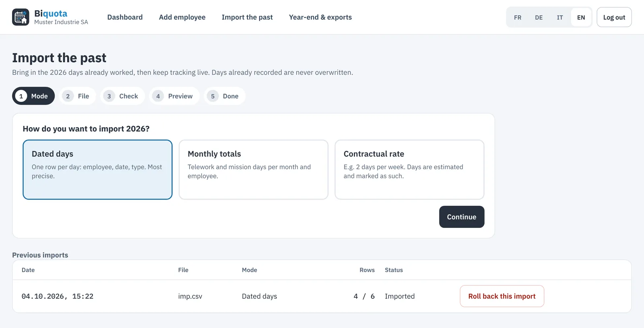
Task: Click the Previous imports heading
Action: coord(40,255)
